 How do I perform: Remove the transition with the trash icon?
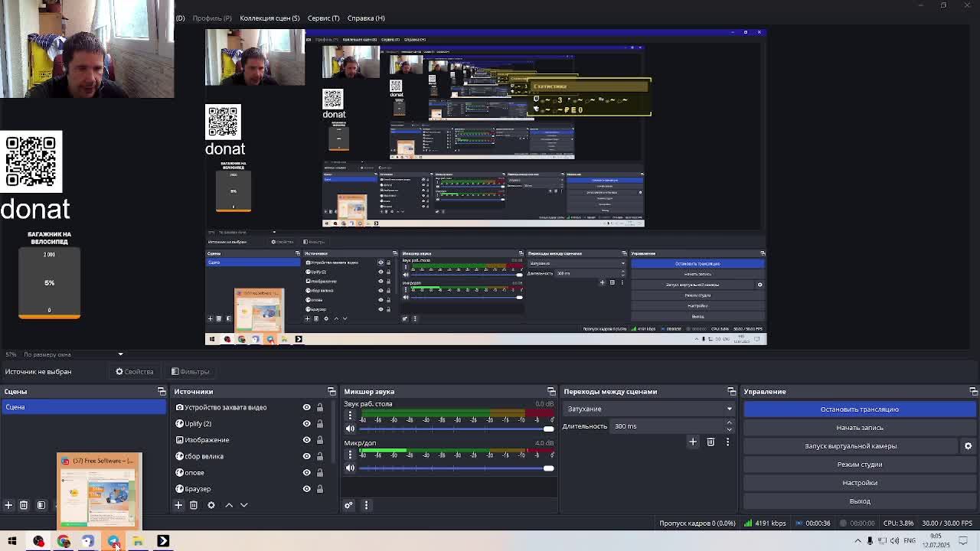tap(710, 442)
